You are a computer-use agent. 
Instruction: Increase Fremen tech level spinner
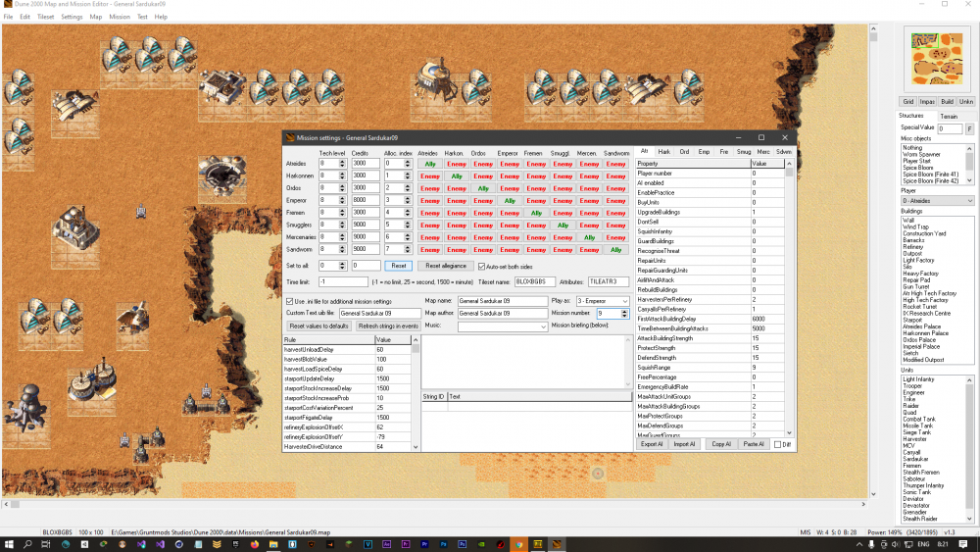point(342,210)
